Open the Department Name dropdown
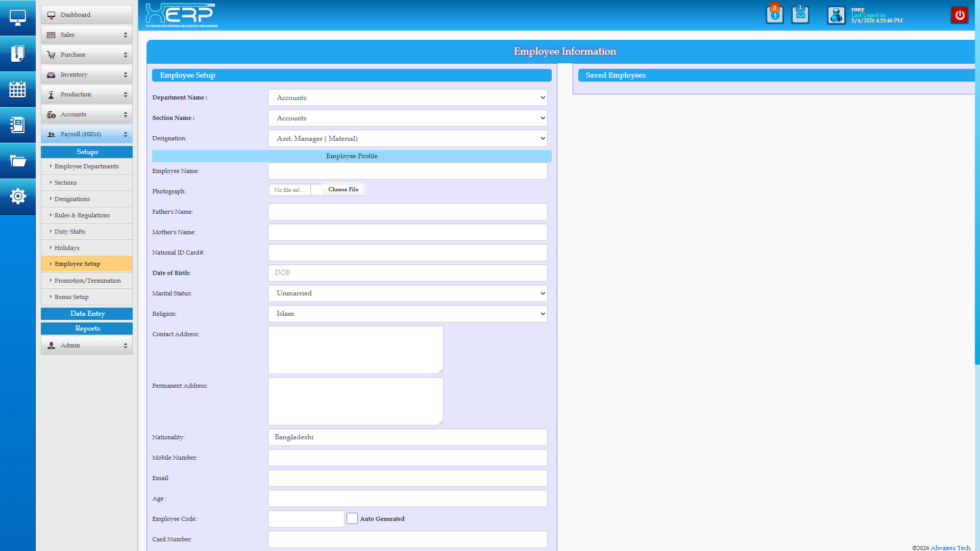This screenshot has height=551, width=980. tap(407, 97)
